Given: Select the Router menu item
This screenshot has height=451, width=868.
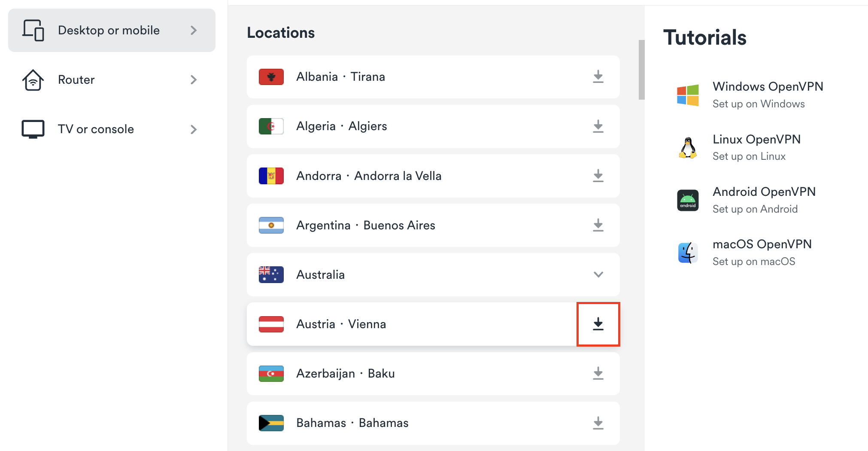Looking at the screenshot, I should 76,80.
